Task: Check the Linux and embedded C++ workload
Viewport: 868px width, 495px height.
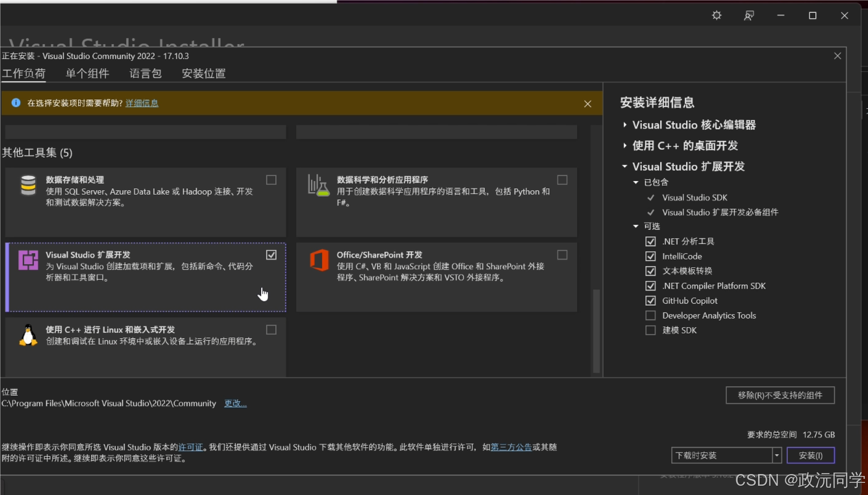Action: [x=271, y=330]
